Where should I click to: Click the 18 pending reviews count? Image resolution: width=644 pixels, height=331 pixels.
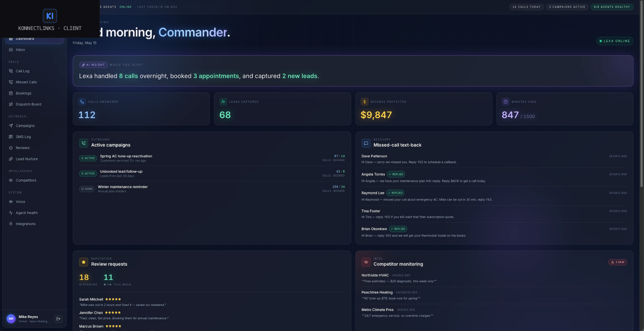tap(84, 277)
